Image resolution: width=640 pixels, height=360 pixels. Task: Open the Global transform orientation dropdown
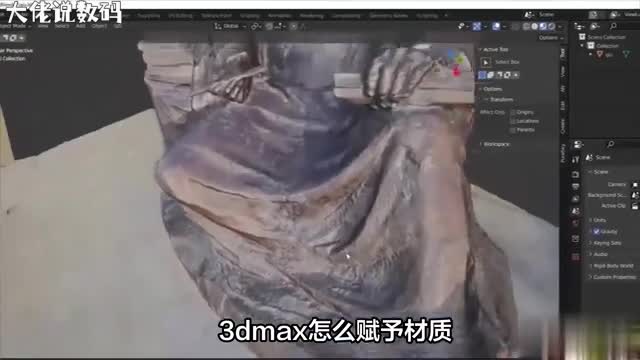(230, 26)
